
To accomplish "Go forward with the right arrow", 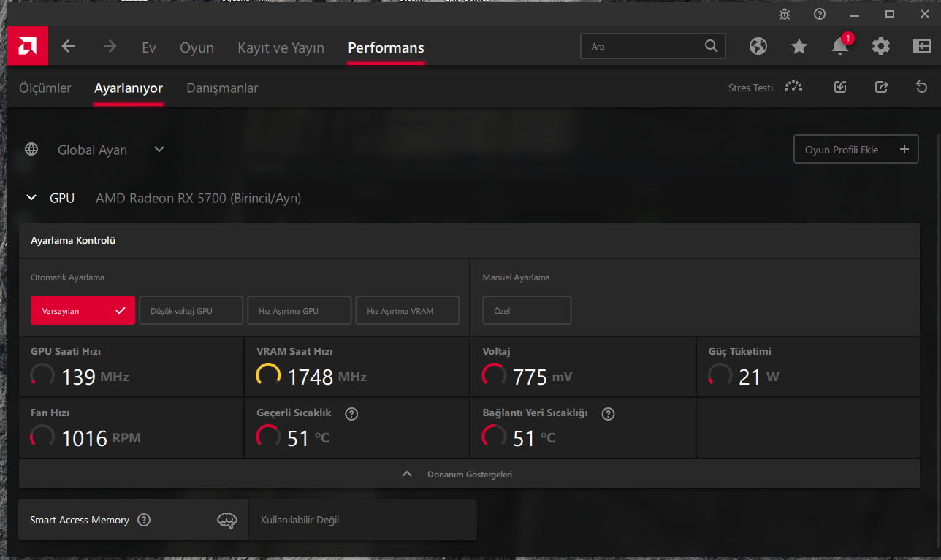I will tap(110, 46).
